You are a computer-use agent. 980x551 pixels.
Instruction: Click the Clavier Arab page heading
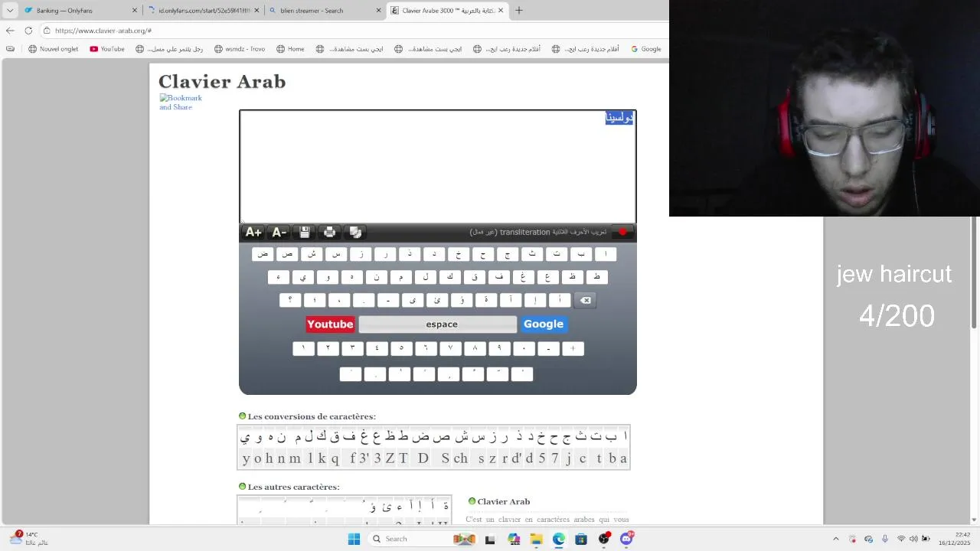click(x=222, y=82)
